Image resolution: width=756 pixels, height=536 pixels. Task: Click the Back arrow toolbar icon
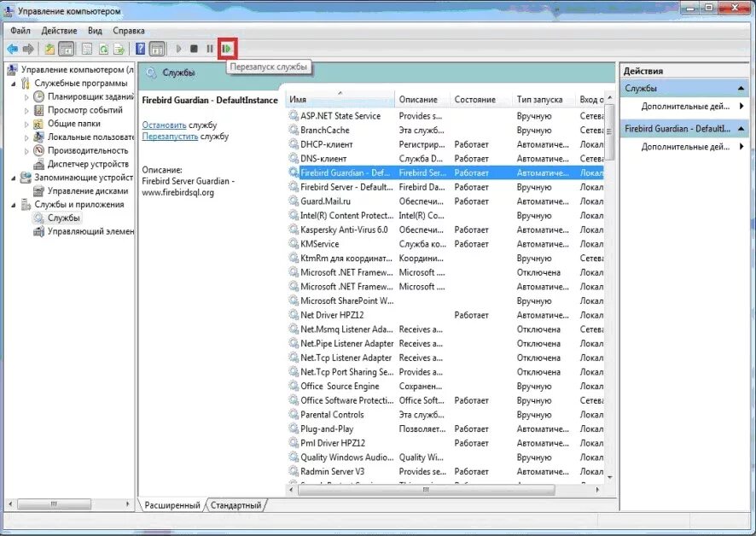click(x=13, y=49)
